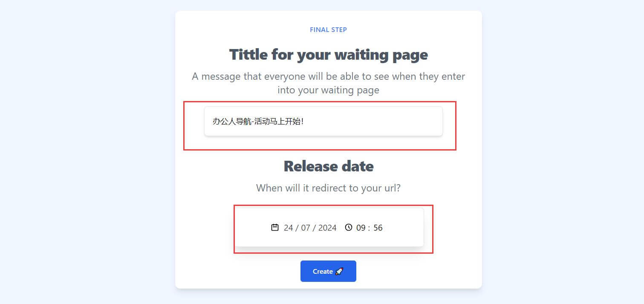Select the month value 07

click(x=306, y=228)
